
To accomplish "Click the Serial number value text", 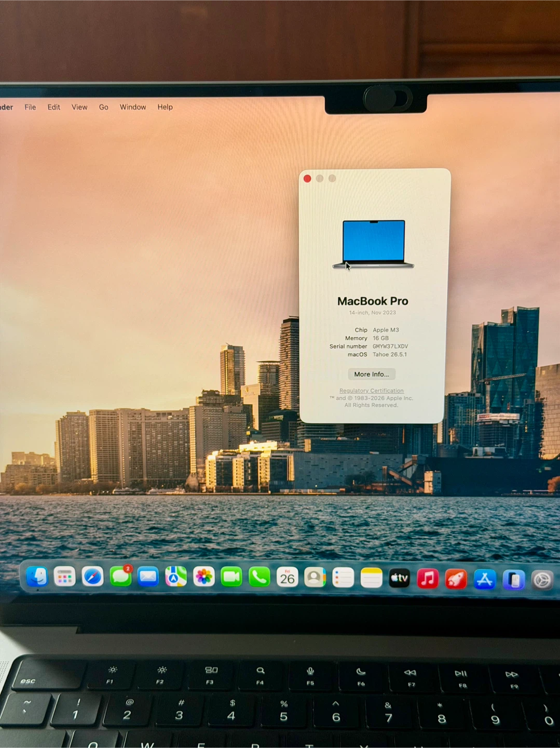I will 390,346.
